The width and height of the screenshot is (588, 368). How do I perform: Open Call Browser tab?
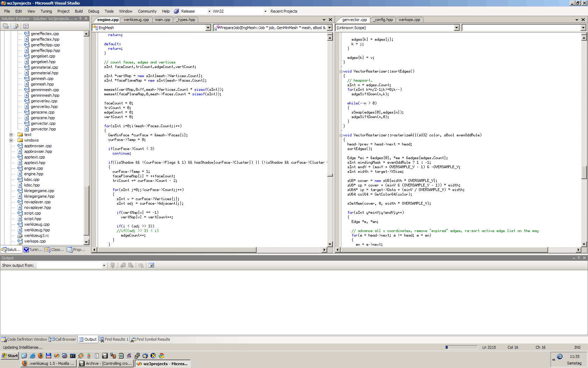pos(63,339)
